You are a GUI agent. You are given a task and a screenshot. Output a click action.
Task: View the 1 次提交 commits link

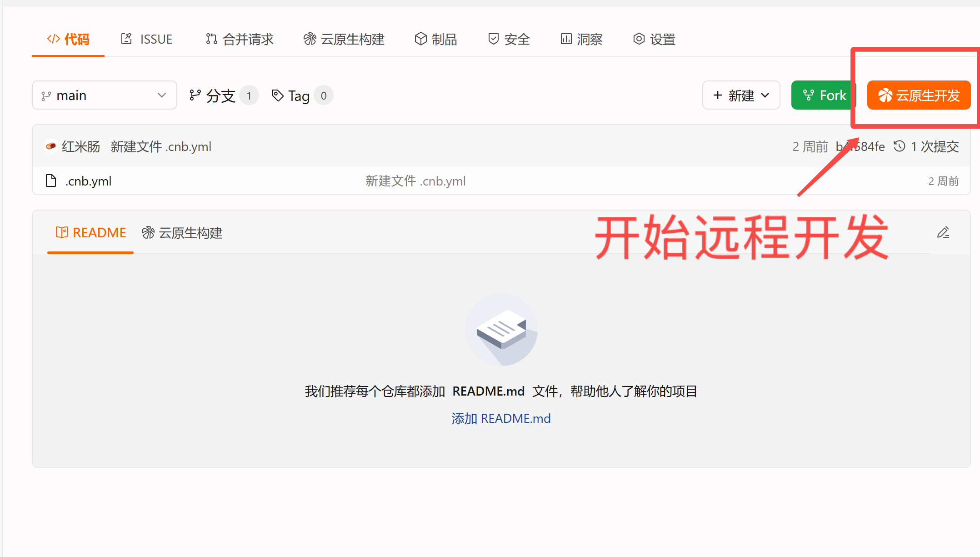click(x=935, y=146)
